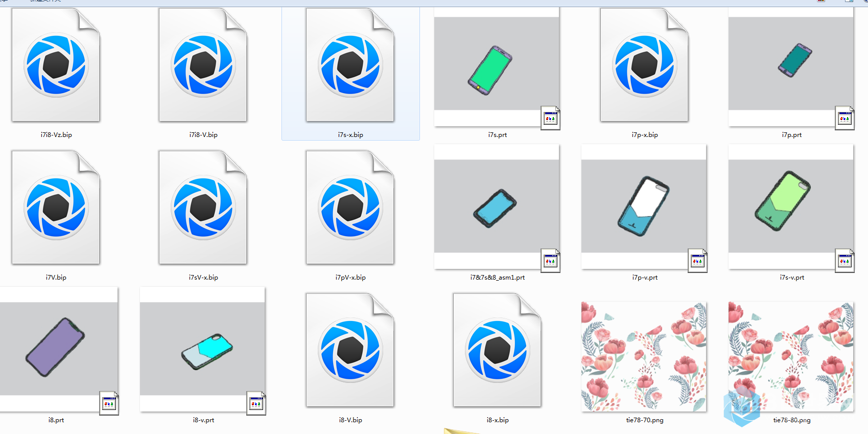Click the KeyShot icon of i8-x.bip
The image size is (868, 434).
[x=497, y=350]
